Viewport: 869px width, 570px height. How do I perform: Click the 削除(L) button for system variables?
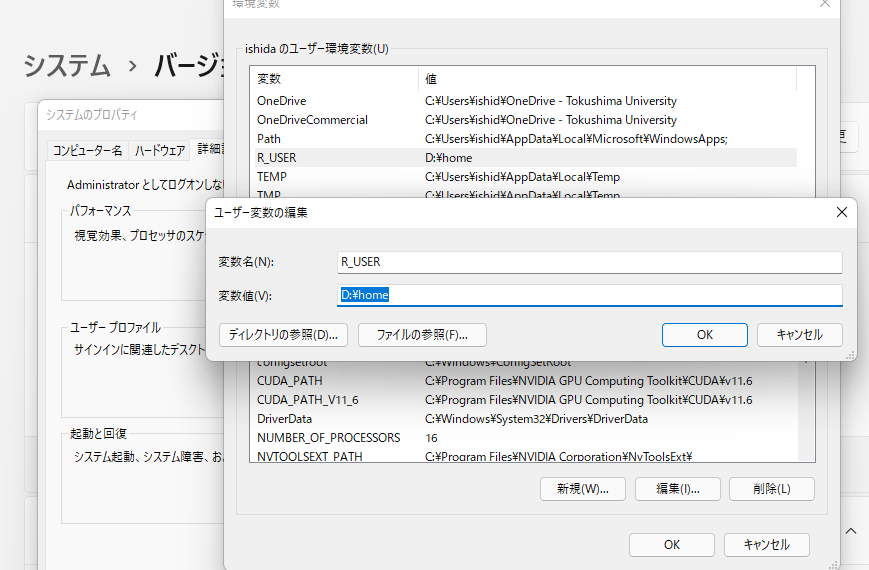pyautogui.click(x=771, y=489)
